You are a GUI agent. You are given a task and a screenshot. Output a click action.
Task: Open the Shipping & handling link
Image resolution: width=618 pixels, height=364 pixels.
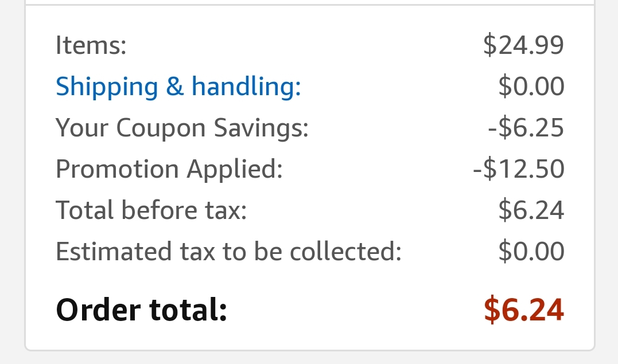pos(178,87)
